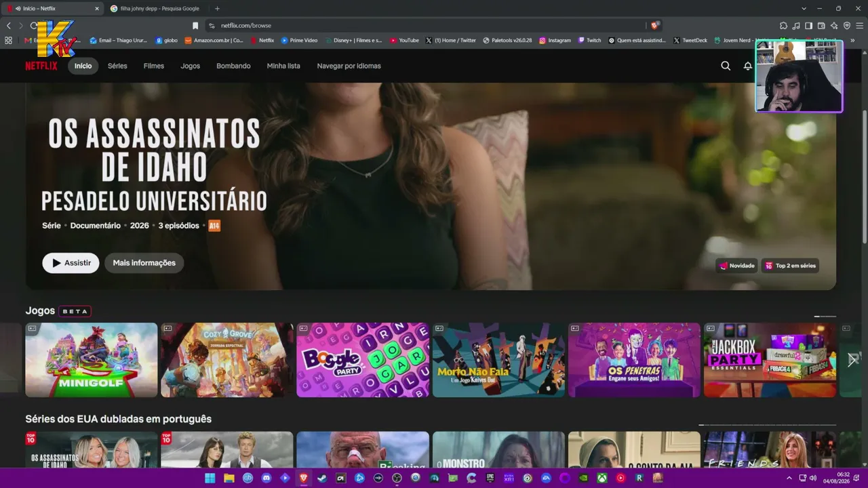Bookmark this page with the bookmark icon

[195, 26]
